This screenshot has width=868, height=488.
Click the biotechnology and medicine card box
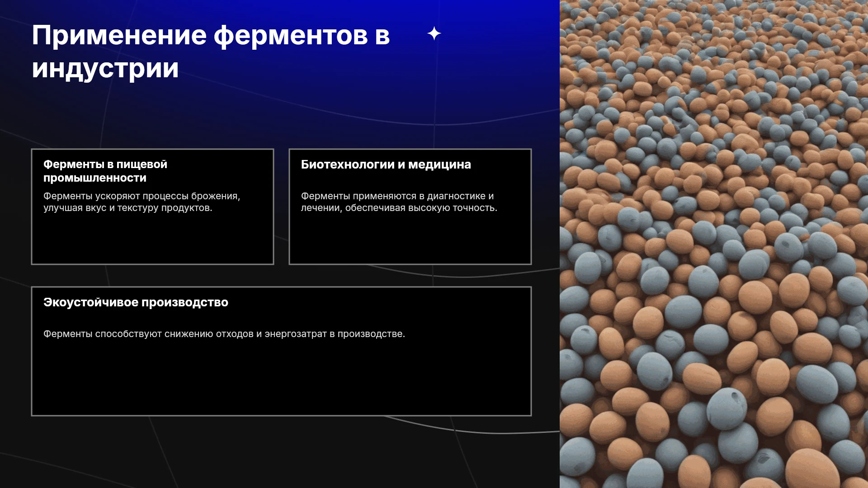(x=410, y=206)
